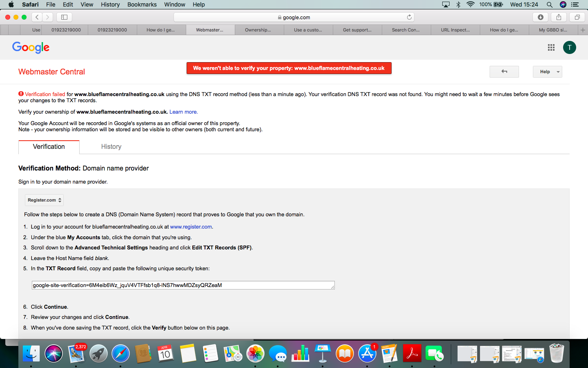
Task: Open Books from the Dock
Action: (x=345, y=353)
